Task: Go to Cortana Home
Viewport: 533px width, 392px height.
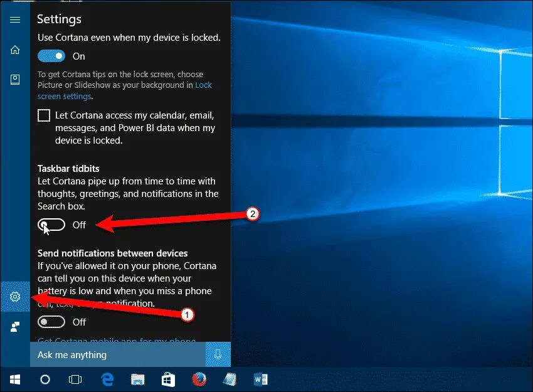Action: point(15,50)
